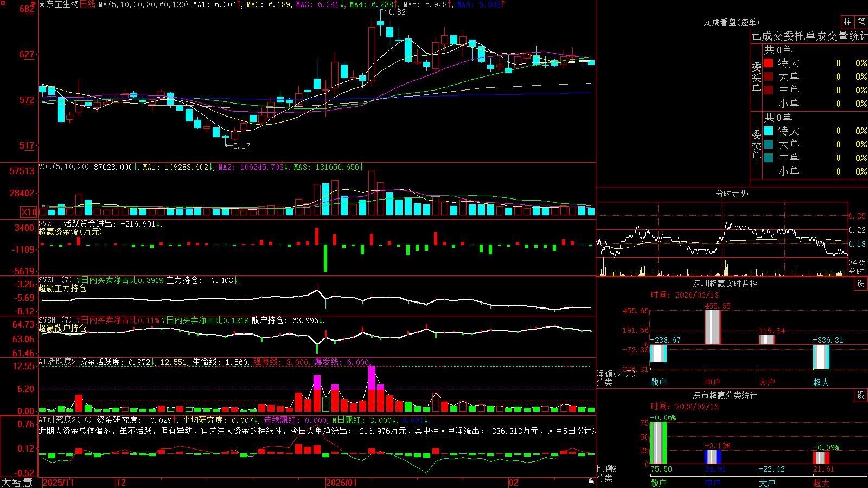Click the SVZL 主力持仓 indicator label
The height and width of the screenshot is (488, 868).
click(x=138, y=280)
